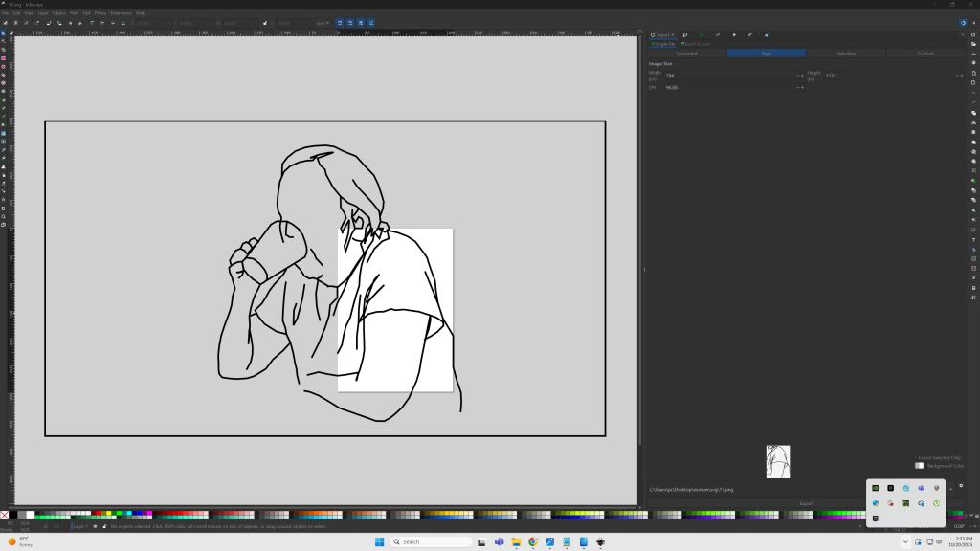
Task: Select Document export area button
Action: (x=686, y=54)
